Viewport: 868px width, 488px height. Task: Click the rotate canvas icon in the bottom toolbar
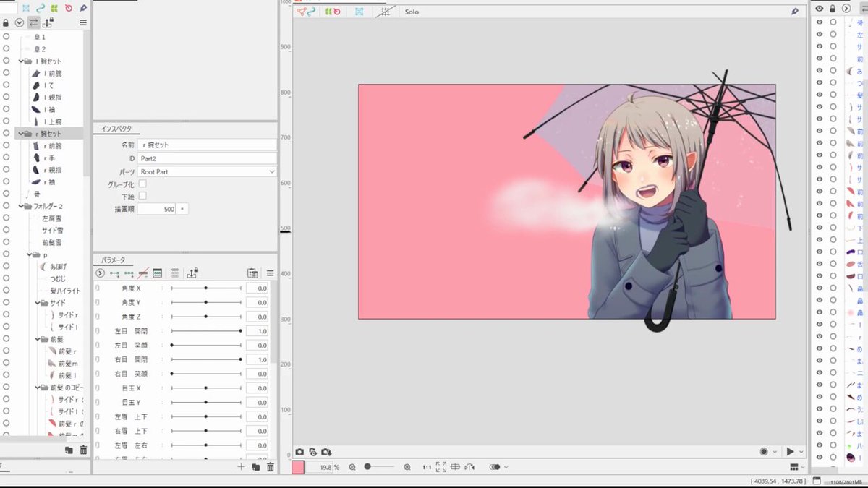(x=469, y=467)
